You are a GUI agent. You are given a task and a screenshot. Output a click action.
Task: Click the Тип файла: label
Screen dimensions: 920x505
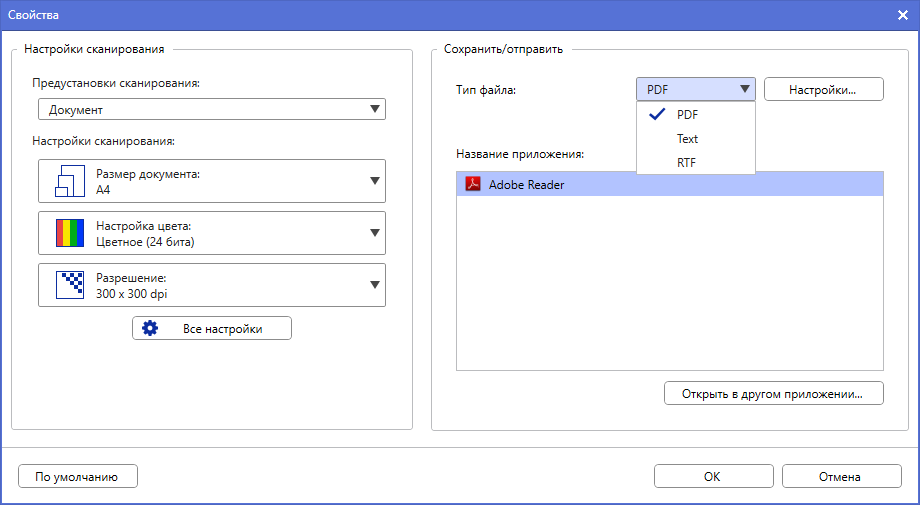[486, 90]
